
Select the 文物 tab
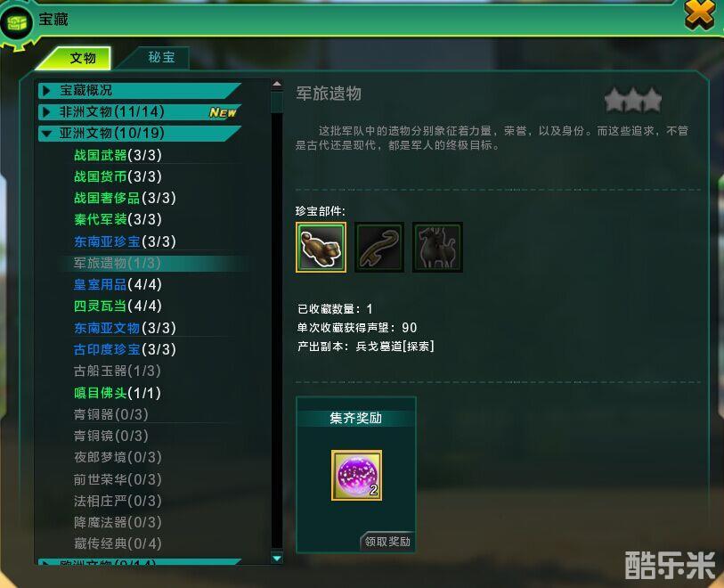(x=83, y=58)
